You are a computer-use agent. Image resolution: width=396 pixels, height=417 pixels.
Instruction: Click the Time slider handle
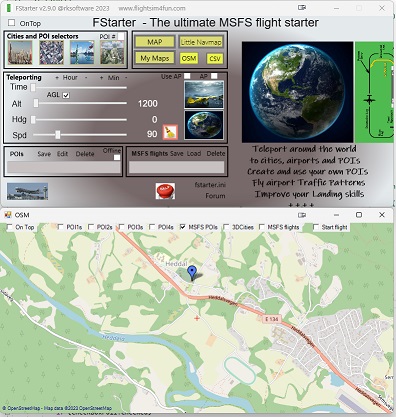pyautogui.click(x=33, y=88)
